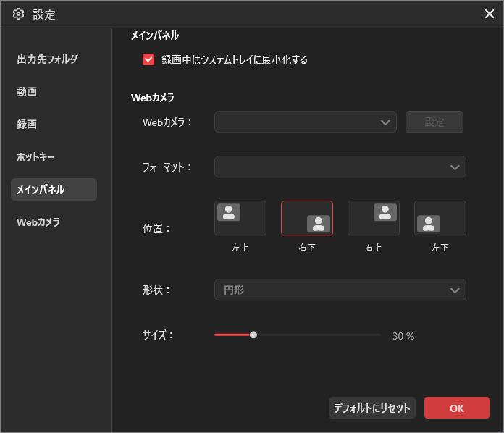504x433 pixels.
Task: Click the 30 % size value
Action: pyautogui.click(x=403, y=336)
